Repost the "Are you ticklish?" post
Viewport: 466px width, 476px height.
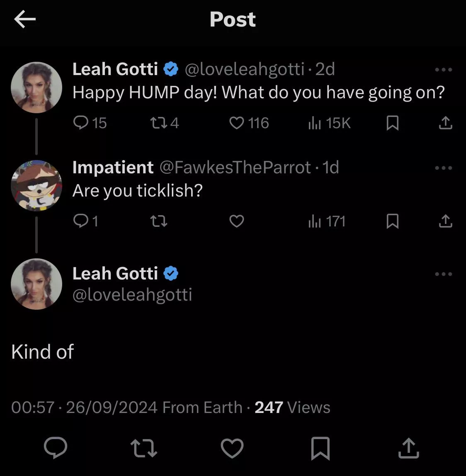(158, 221)
